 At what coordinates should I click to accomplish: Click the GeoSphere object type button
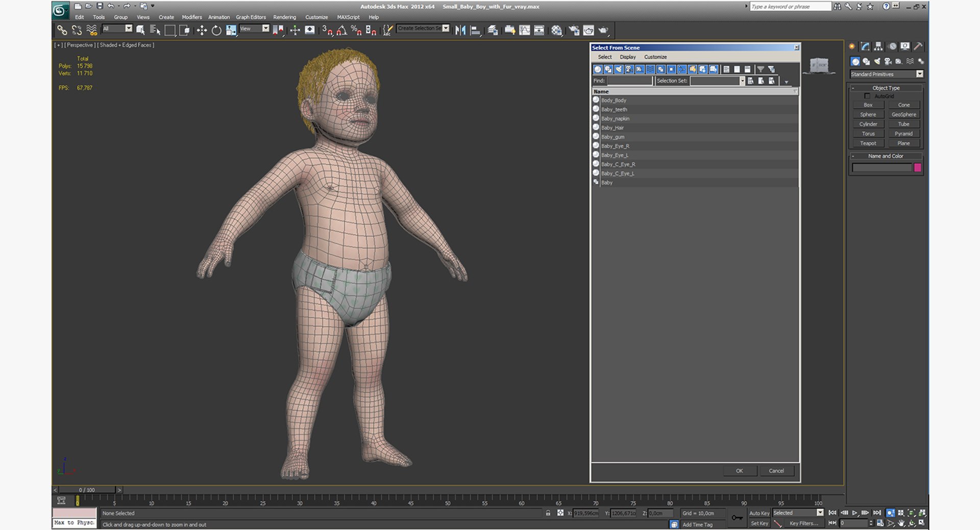click(903, 114)
